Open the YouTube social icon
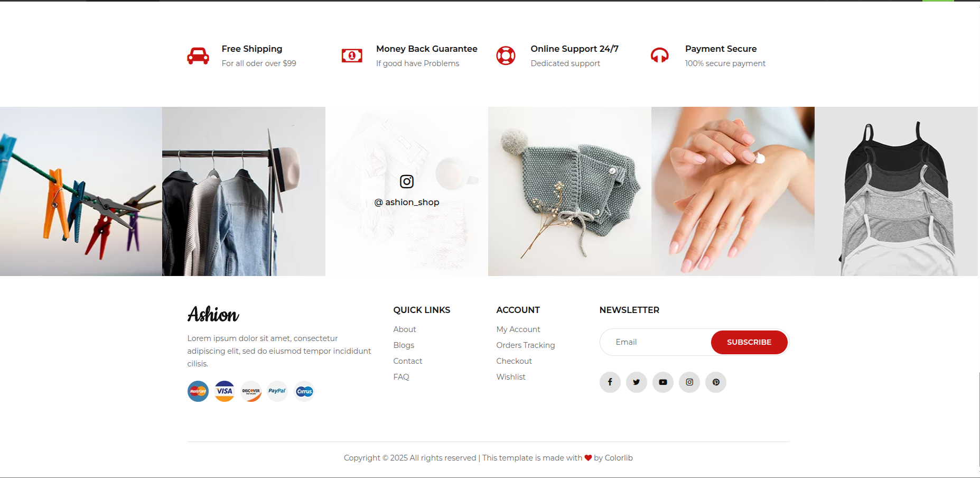The image size is (980, 478). [663, 382]
